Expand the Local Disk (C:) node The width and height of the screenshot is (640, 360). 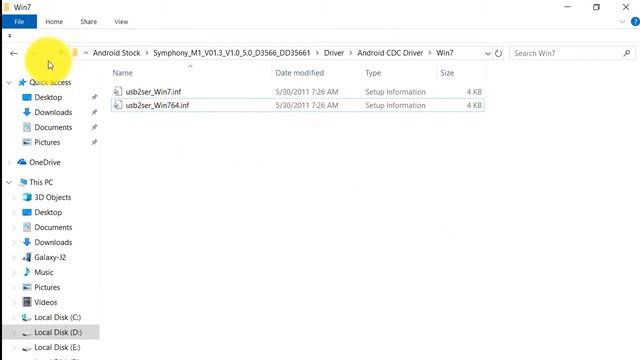click(x=14, y=318)
